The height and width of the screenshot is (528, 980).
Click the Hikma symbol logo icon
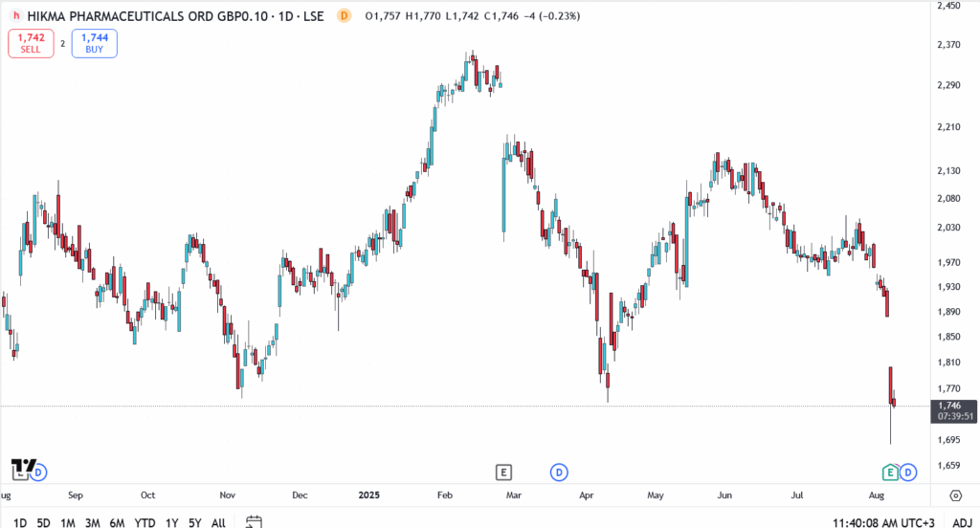16,17
